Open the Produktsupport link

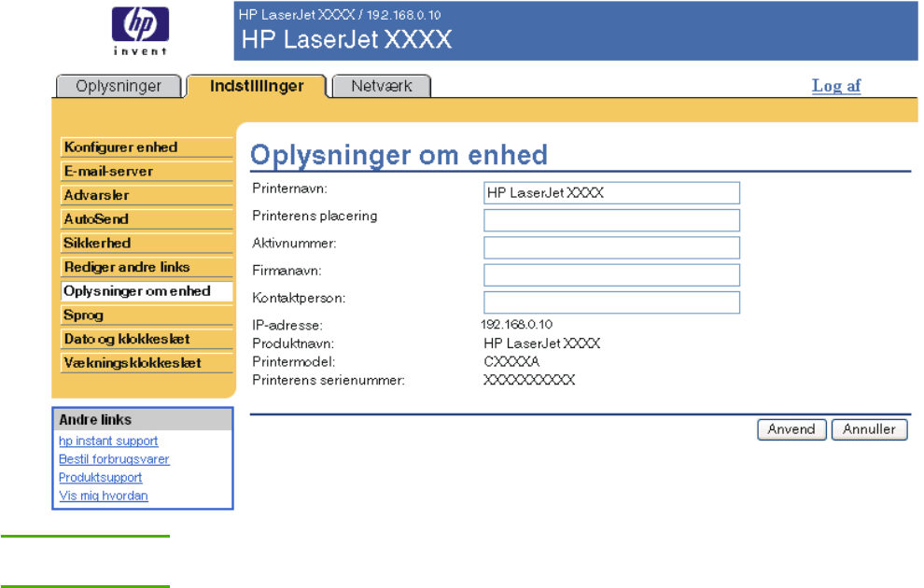(100, 477)
